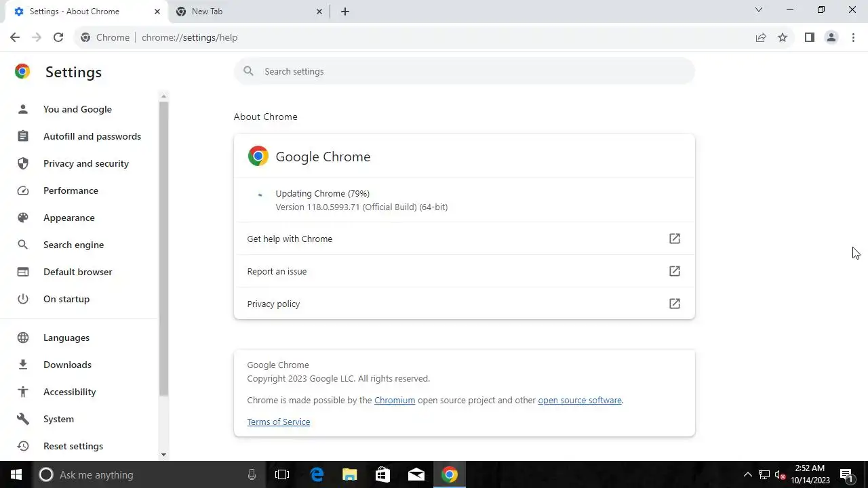Reload the current page
The image size is (868, 488).
point(58,37)
